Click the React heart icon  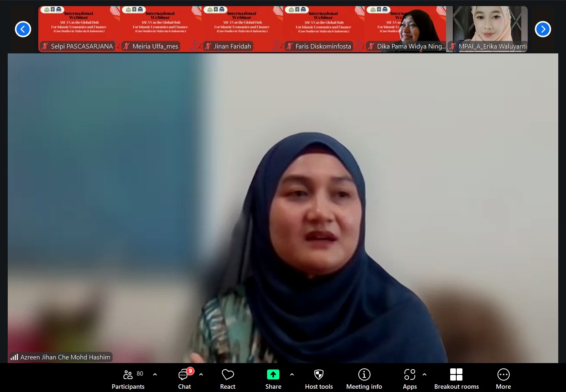point(228,374)
